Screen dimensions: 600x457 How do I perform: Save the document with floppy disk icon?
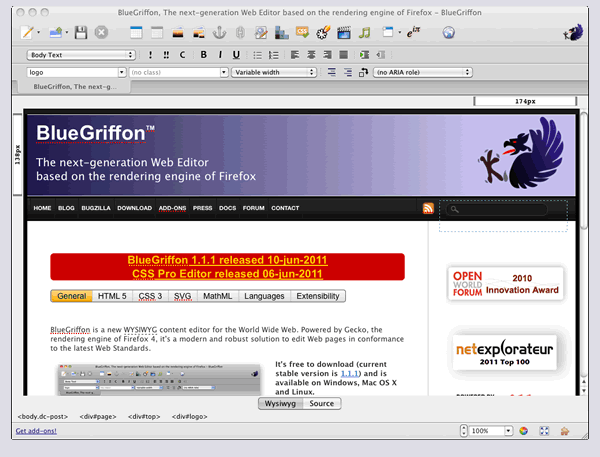point(81,33)
